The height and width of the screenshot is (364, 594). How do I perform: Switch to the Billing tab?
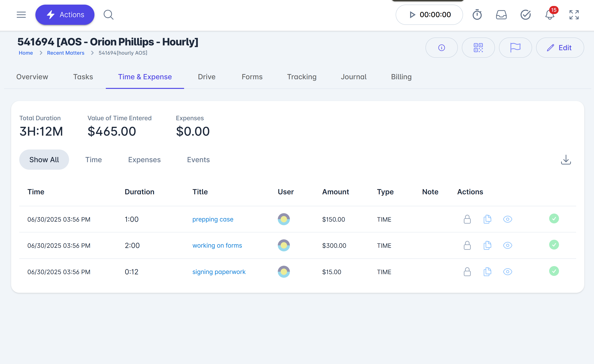tap(401, 77)
